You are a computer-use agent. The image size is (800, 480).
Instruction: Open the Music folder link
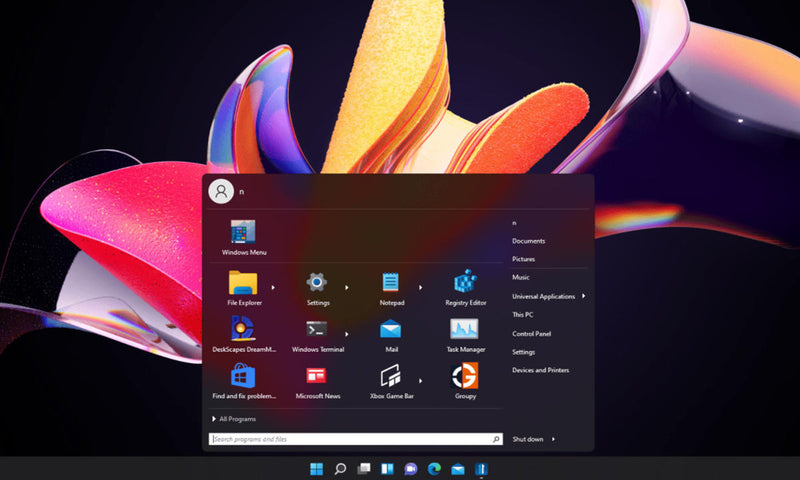520,277
